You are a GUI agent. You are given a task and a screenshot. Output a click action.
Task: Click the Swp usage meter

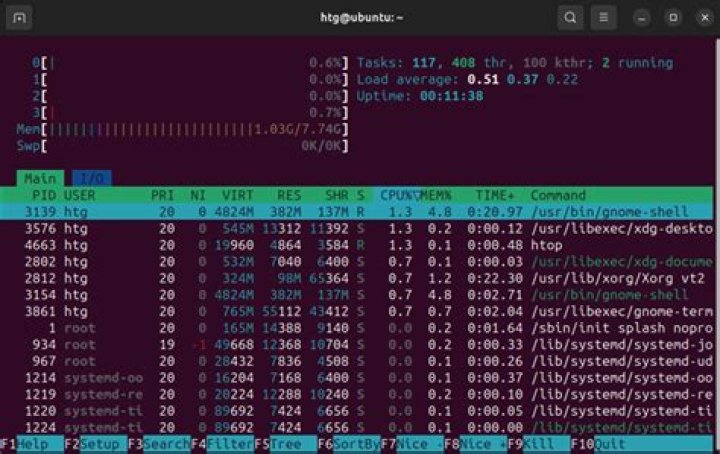(x=182, y=146)
